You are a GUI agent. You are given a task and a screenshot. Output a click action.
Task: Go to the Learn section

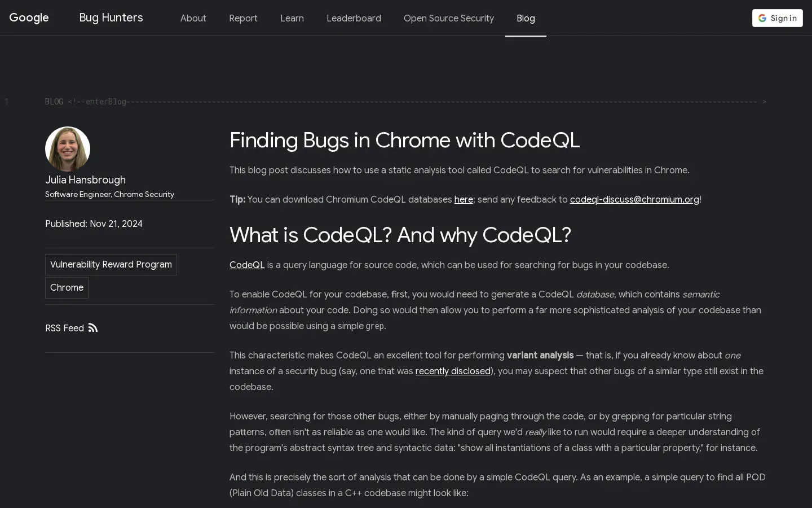point(292,18)
